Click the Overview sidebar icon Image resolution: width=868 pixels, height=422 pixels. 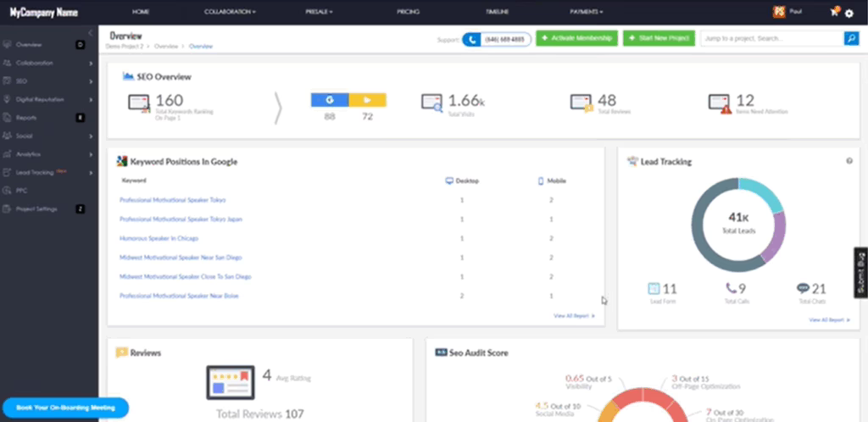click(x=7, y=45)
